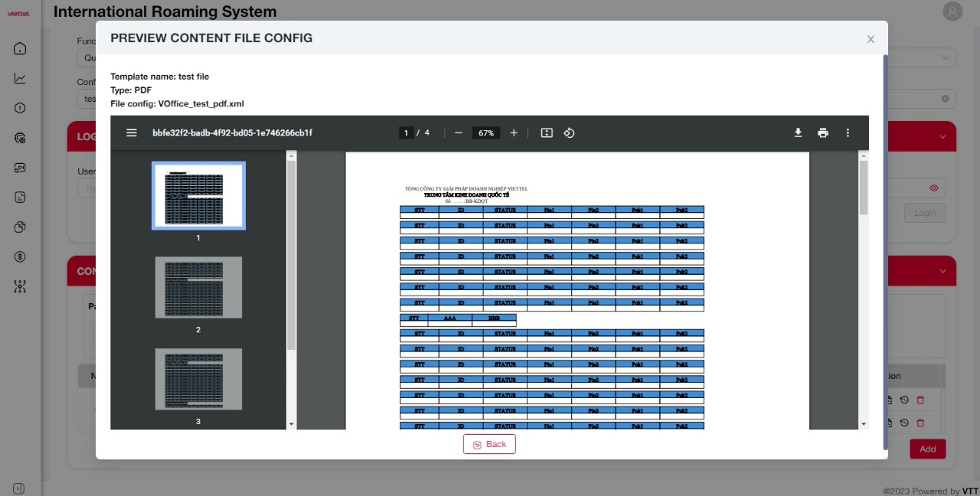The width and height of the screenshot is (980, 496).
Task: Print the PDF document
Action: coord(823,133)
